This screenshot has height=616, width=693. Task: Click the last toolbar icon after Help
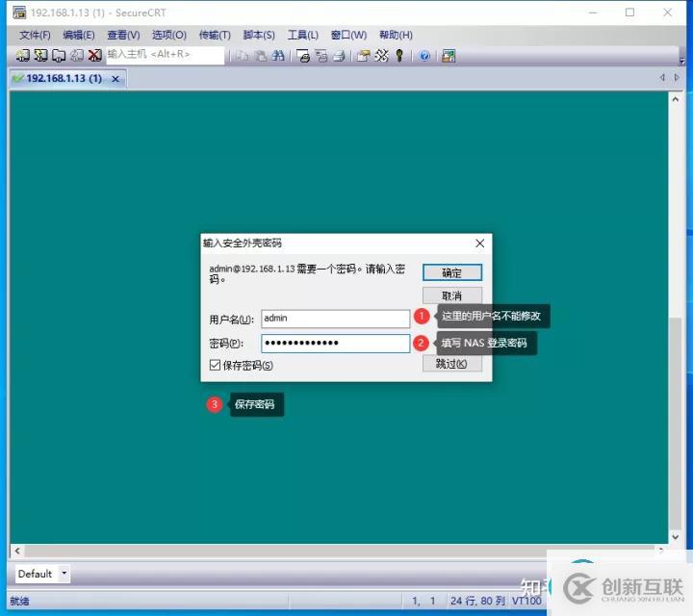click(449, 56)
